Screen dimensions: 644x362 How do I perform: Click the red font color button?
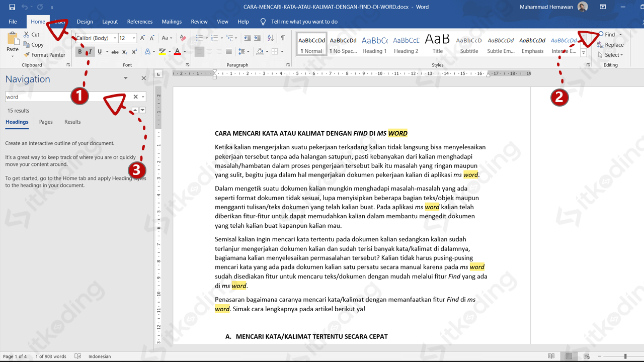(177, 52)
